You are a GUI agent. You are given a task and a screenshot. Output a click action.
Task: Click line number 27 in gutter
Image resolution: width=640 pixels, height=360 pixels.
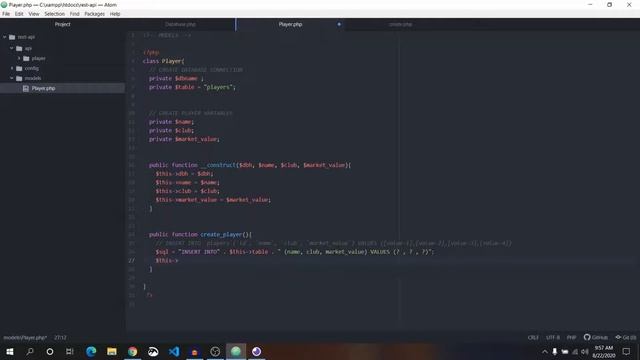click(131, 260)
